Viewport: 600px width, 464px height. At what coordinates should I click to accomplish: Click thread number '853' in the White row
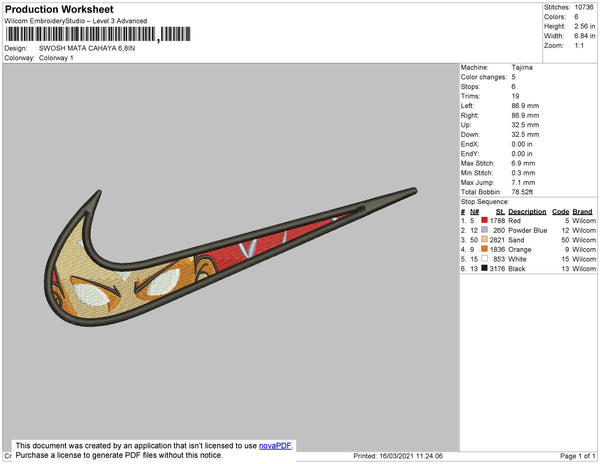click(499, 259)
